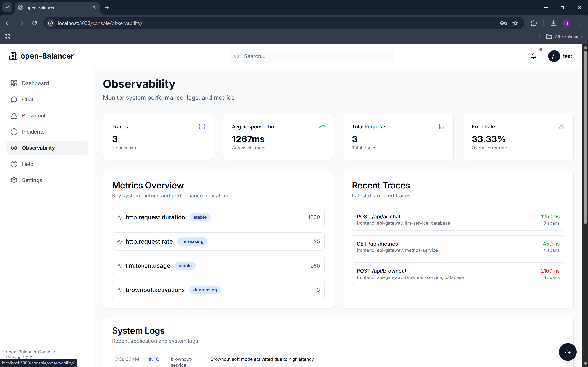Image resolution: width=588 pixels, height=367 pixels.
Task: Open Settings in sidebar
Action: coord(32,180)
